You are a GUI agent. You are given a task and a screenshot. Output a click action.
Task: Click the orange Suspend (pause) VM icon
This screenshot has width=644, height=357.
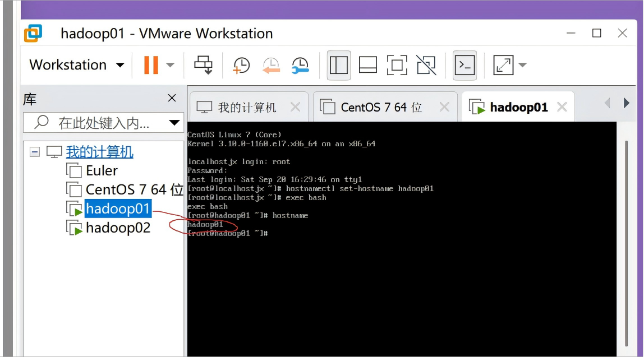pos(151,65)
